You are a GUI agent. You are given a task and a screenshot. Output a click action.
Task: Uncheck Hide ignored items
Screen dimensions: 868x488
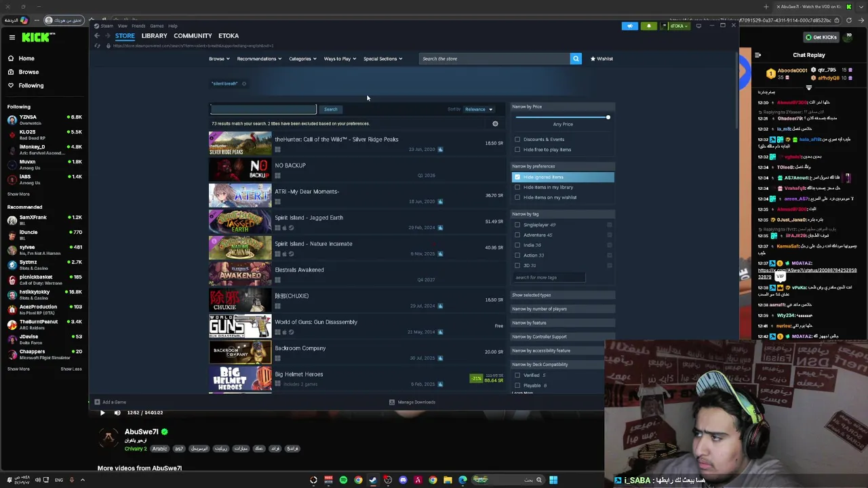517,177
